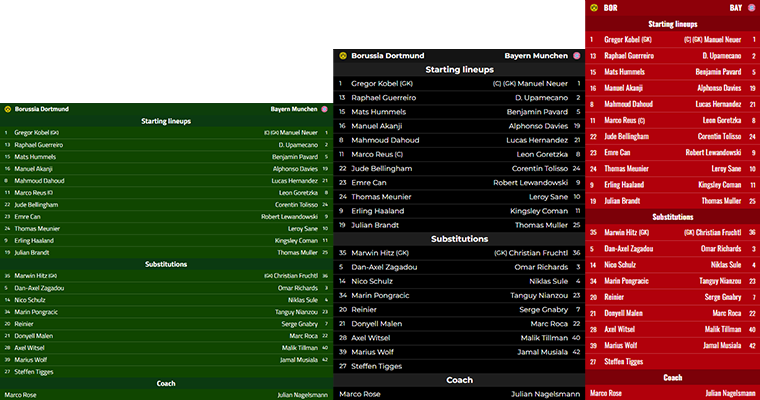This screenshot has height=400, width=760.
Task: Select Marco Reus in green widget
Action: (x=30, y=192)
